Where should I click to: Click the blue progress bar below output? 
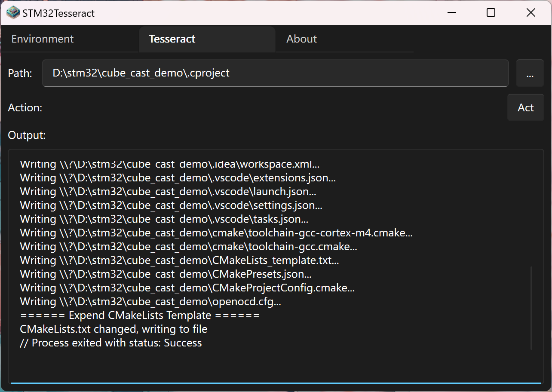(276, 383)
